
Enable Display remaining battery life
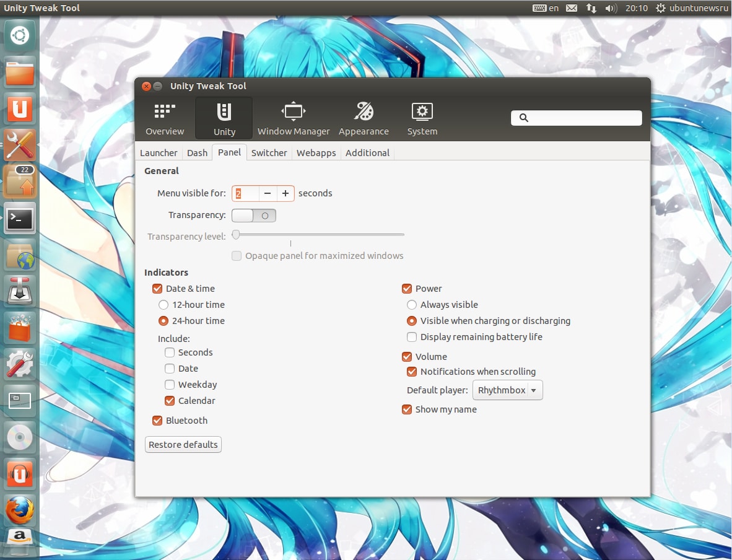412,337
